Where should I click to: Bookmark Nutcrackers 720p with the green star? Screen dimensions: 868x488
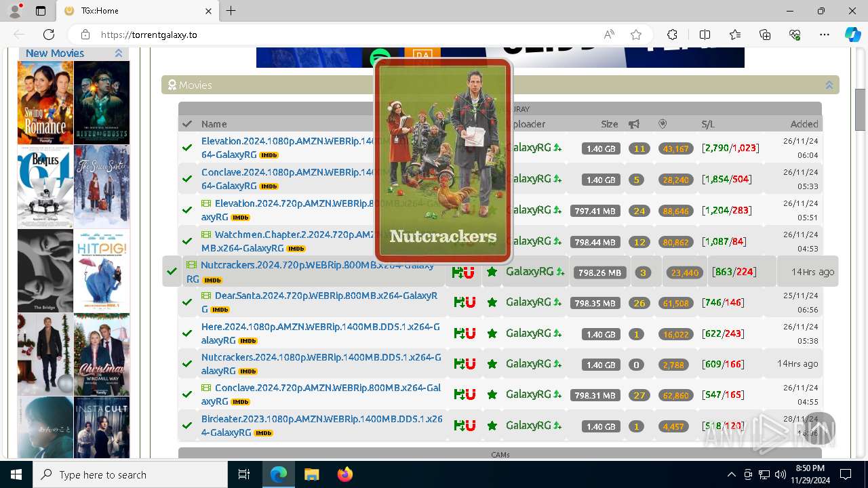click(492, 272)
